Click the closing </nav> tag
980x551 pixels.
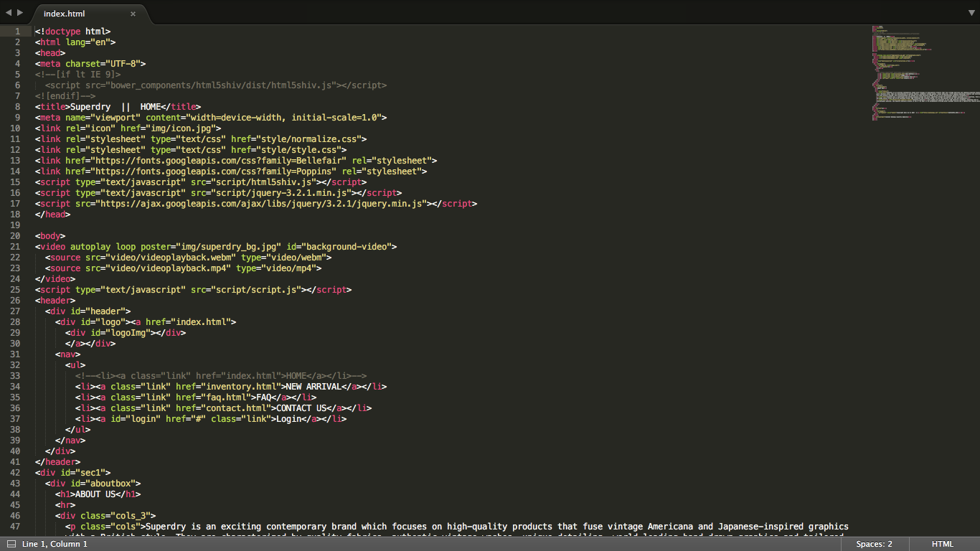[70, 441]
